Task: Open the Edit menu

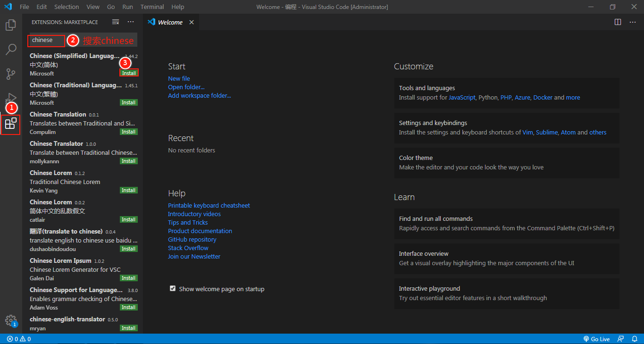Action: (x=42, y=7)
